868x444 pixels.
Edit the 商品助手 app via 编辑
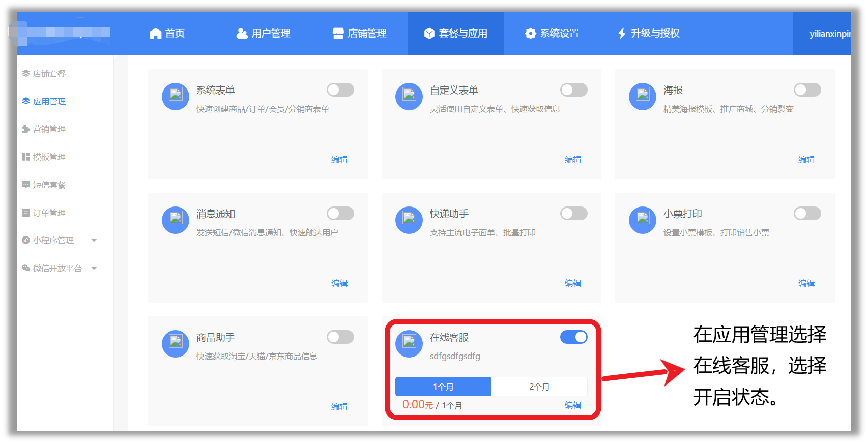(x=339, y=407)
